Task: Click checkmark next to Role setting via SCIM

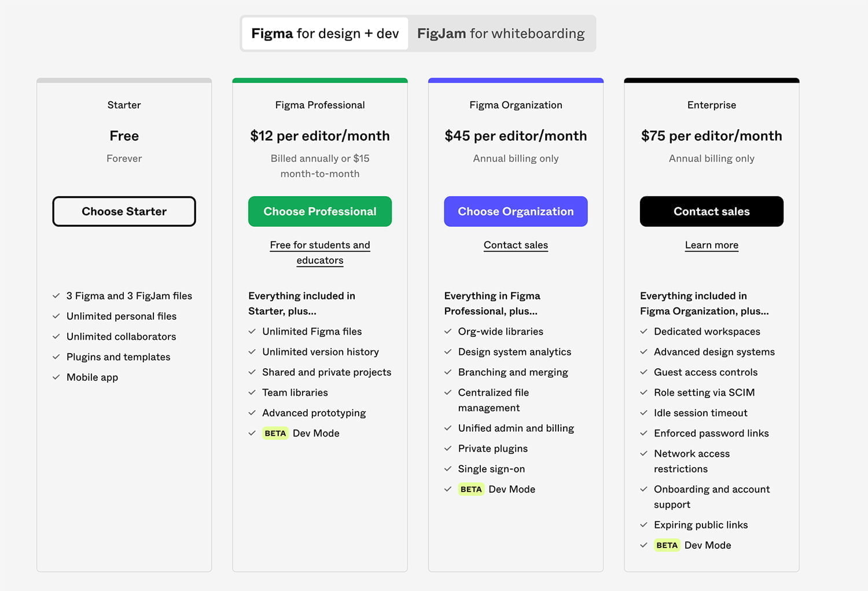Action: 643,392
